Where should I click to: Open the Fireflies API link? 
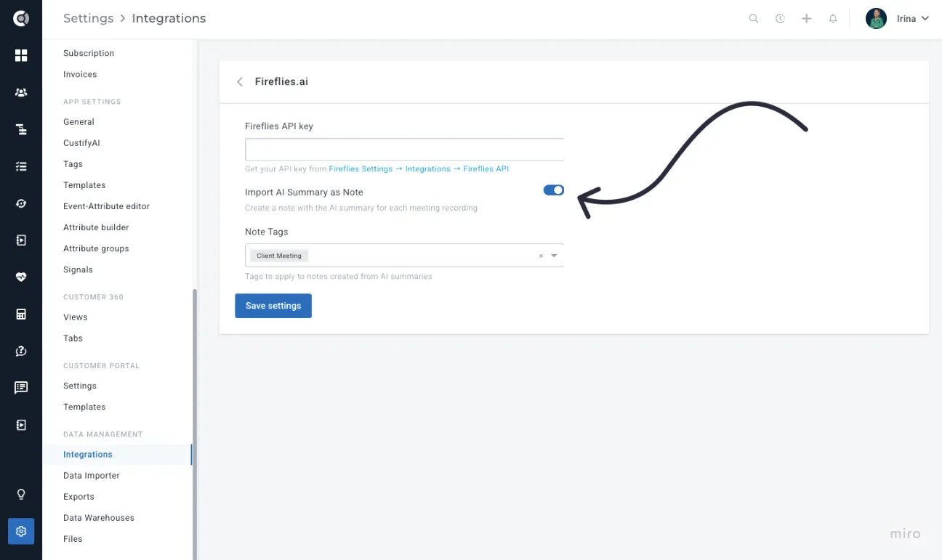(x=486, y=169)
